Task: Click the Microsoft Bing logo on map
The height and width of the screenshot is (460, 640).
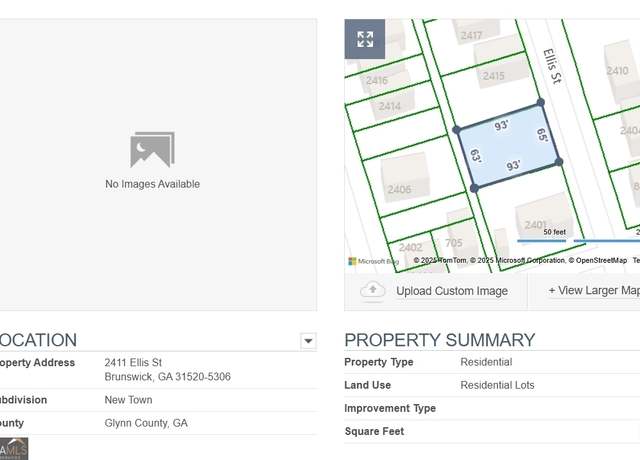Action: (373, 261)
